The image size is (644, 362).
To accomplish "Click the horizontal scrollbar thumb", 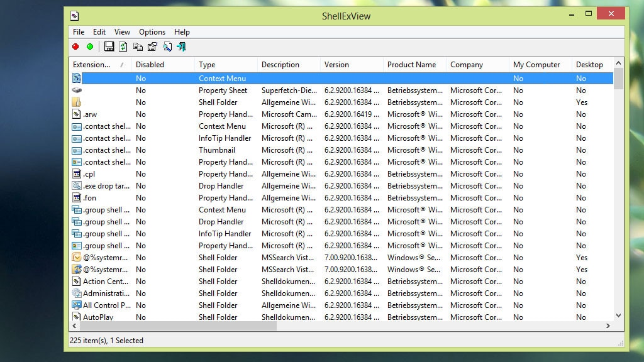I will tap(178, 326).
